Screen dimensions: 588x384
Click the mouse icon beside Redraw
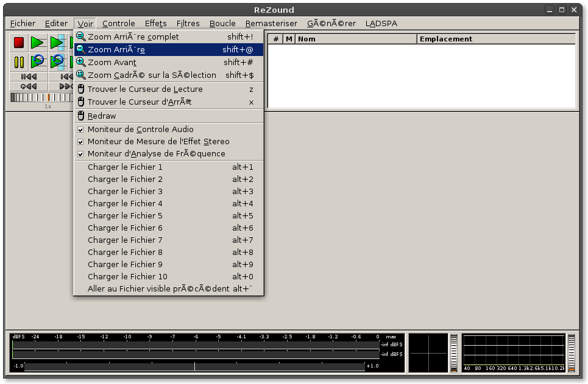point(80,116)
